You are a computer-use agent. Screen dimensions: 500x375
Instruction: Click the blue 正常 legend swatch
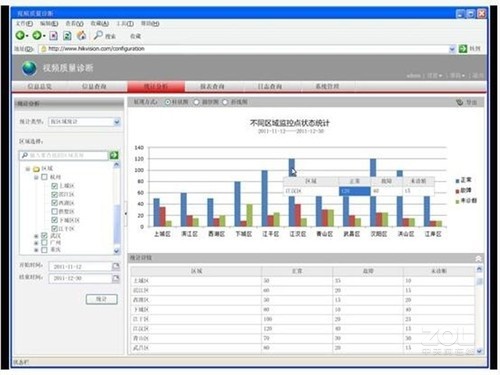[458, 181]
